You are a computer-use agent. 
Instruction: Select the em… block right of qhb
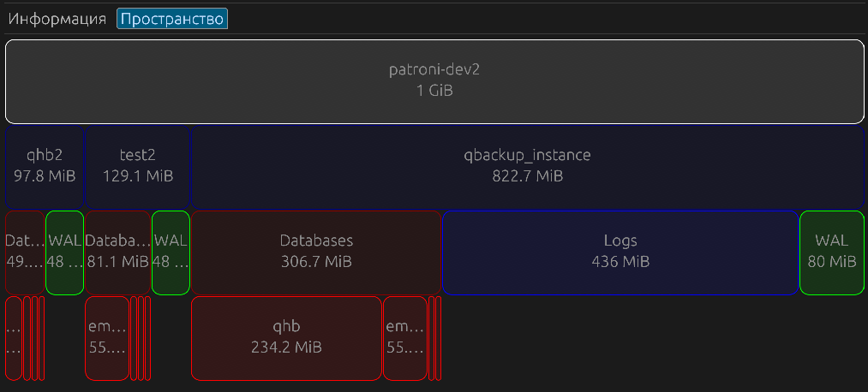point(404,337)
